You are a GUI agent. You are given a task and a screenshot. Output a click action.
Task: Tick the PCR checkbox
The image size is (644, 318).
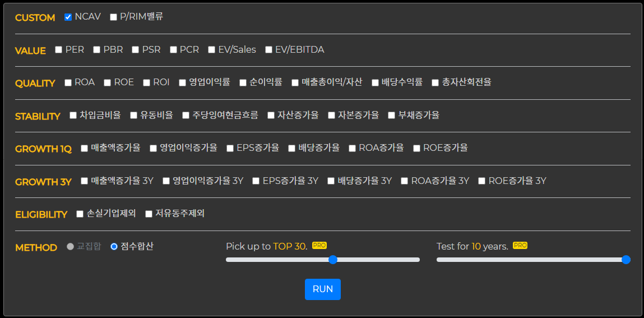pyautogui.click(x=173, y=50)
